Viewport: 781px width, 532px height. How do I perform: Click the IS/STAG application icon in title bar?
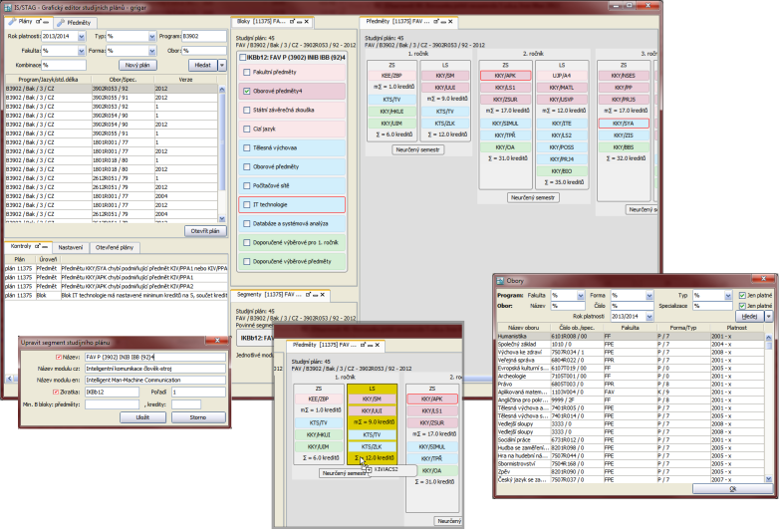coord(8,8)
